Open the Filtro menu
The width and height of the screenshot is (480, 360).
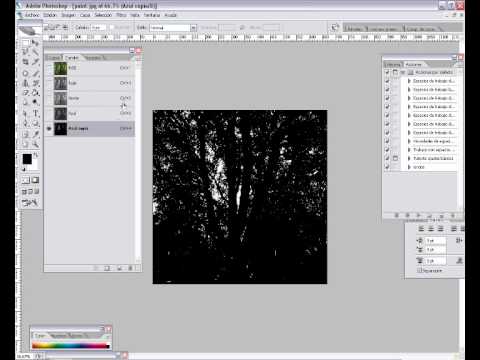(x=121, y=15)
